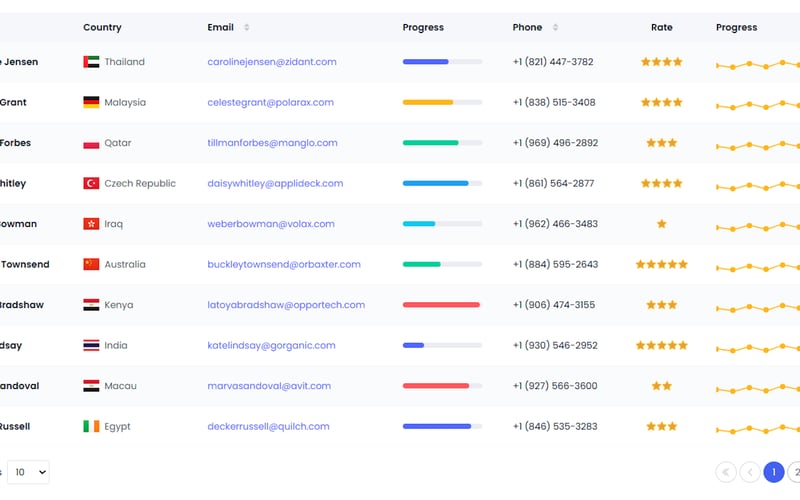Open email katelindsay@gorganic.com
The image size is (800, 500).
coord(271,345)
